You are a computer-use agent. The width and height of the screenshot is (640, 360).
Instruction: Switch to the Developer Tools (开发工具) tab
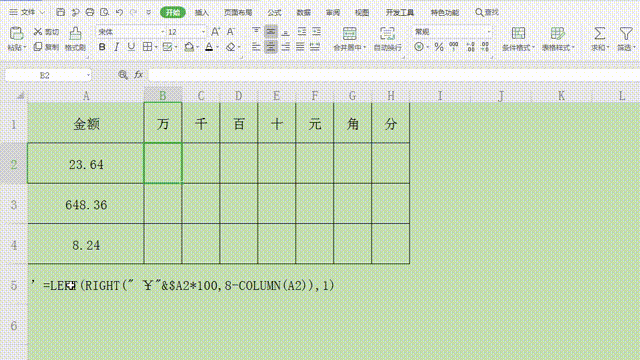pyautogui.click(x=400, y=13)
